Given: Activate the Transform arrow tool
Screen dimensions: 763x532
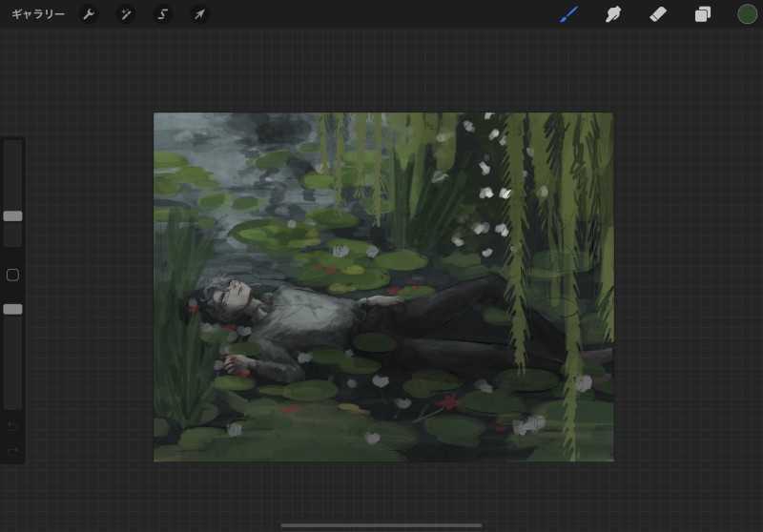Looking at the screenshot, I should [x=199, y=14].
